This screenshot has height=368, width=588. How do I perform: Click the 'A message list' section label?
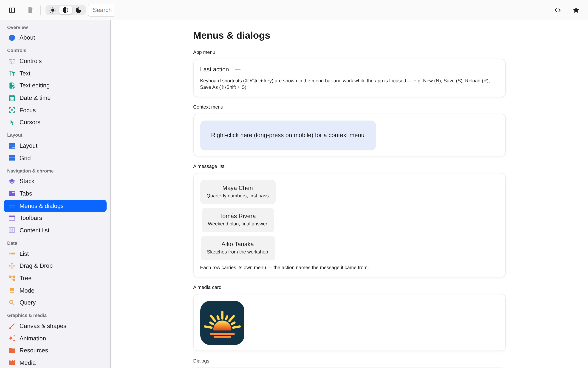(x=209, y=166)
